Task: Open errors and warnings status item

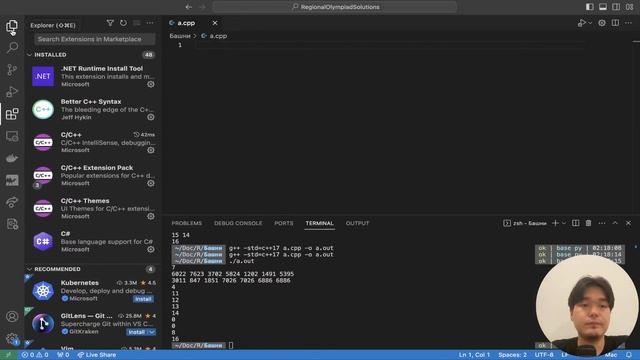Action: (x=35, y=355)
